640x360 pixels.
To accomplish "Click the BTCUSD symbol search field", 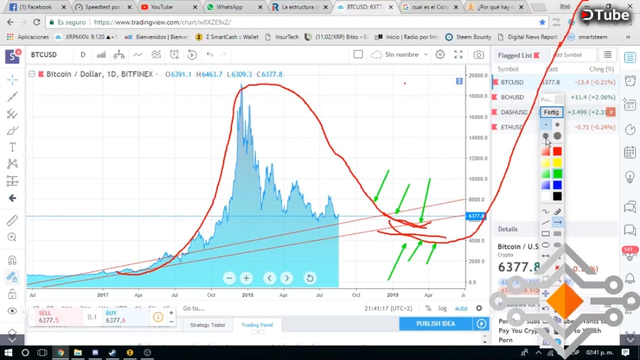I will [x=44, y=55].
